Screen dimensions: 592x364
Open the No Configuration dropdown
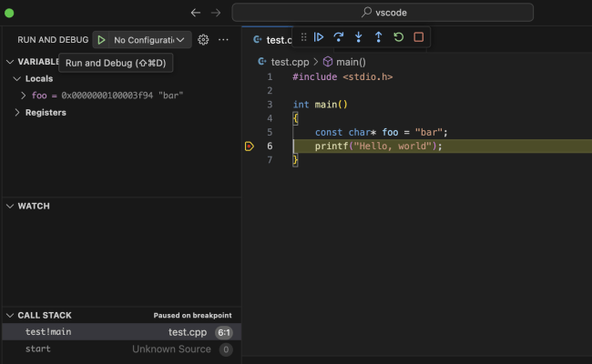pos(150,40)
